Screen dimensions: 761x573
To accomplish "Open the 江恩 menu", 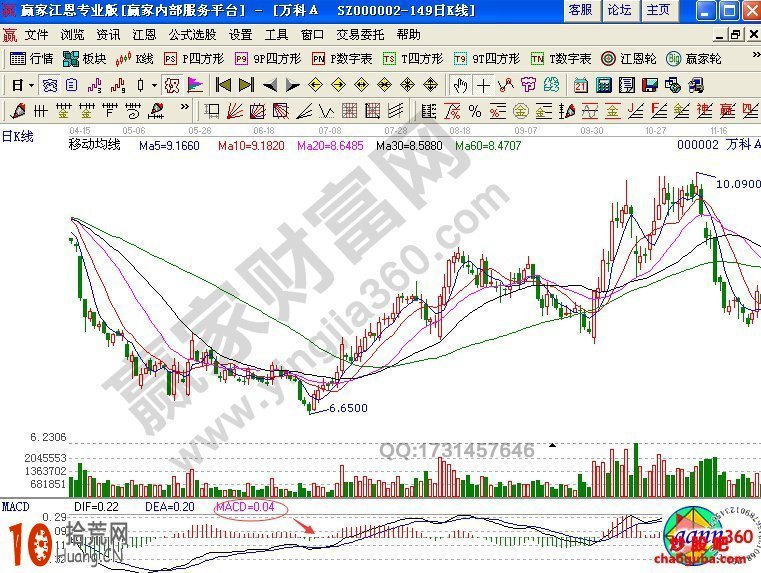I will 144,34.
